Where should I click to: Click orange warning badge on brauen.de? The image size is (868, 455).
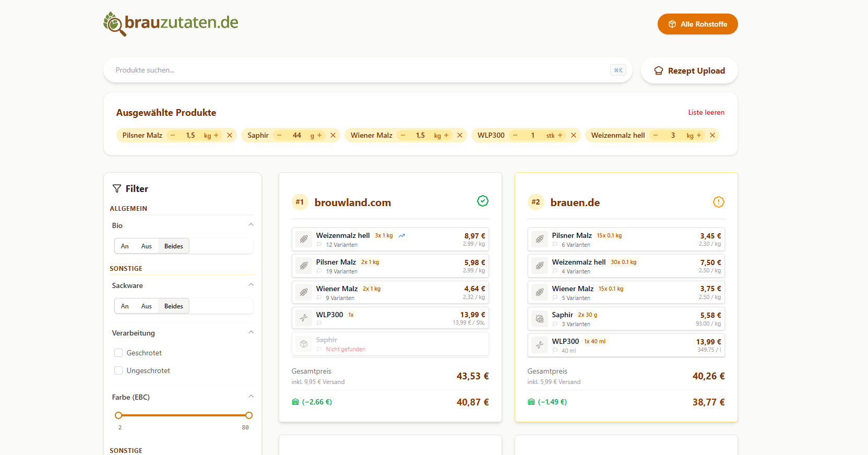point(719,202)
